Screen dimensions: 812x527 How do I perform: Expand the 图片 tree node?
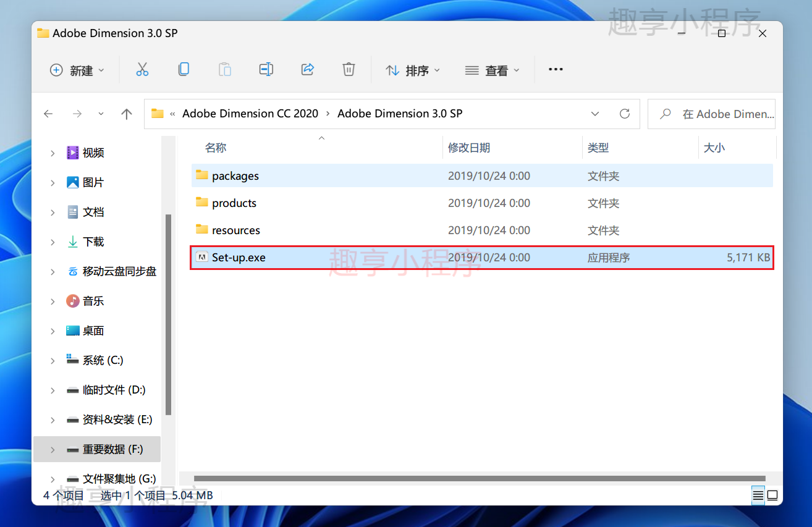coord(53,182)
